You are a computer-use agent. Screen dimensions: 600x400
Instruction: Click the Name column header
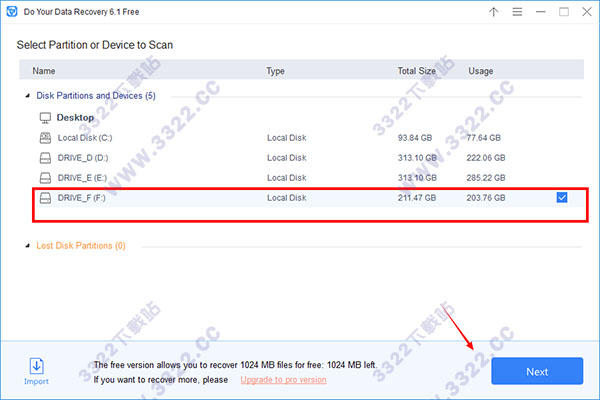click(44, 71)
